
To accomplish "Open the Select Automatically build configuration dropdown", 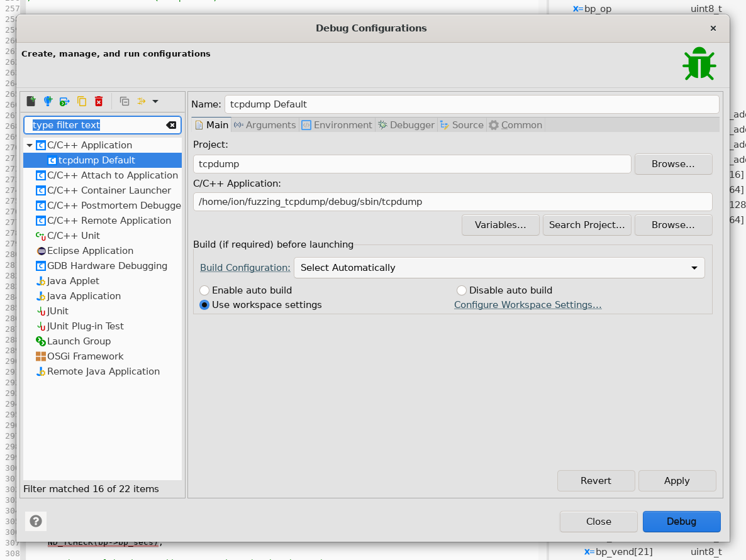I will tap(499, 268).
